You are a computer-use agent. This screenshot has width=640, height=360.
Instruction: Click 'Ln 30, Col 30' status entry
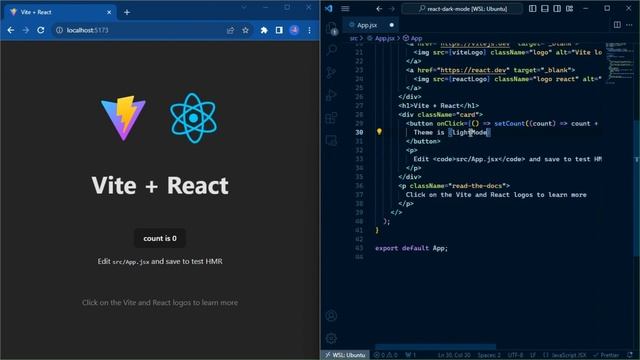point(454,355)
